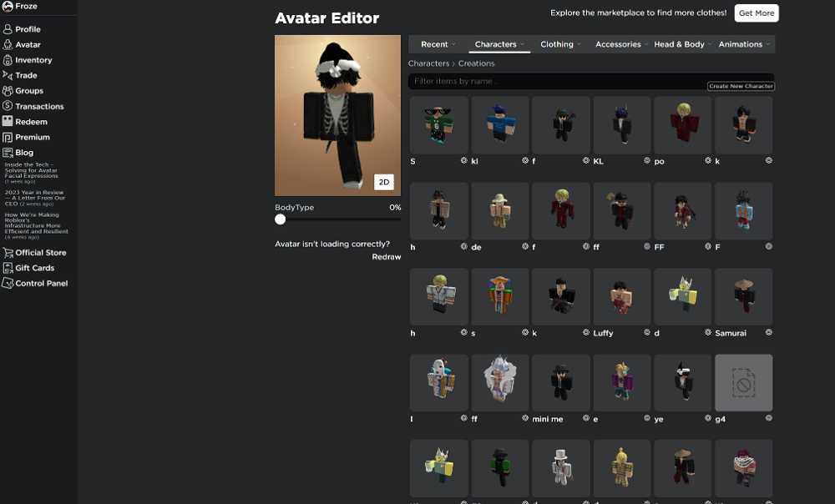Image resolution: width=835 pixels, height=504 pixels.
Task: Open Gift Cards from sidebar
Action: coord(34,268)
